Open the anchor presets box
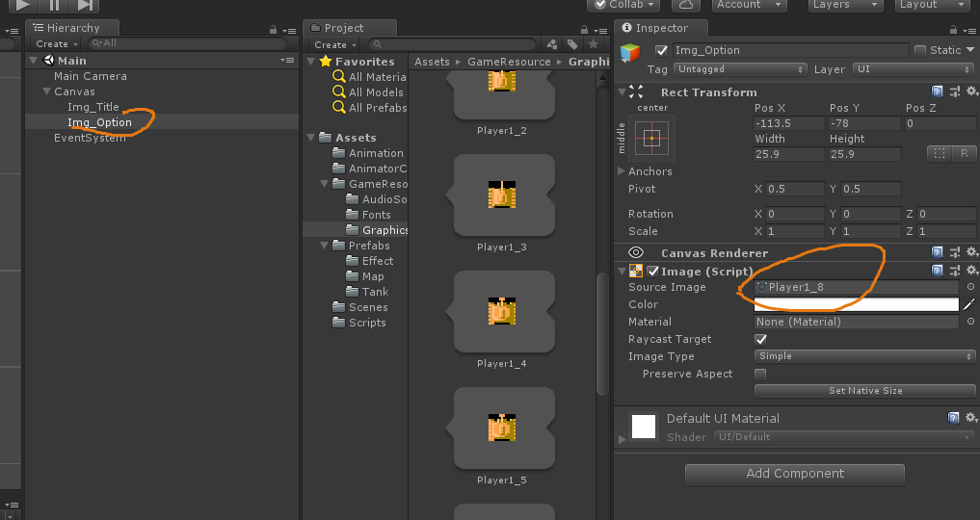The image size is (980, 520). coord(651,138)
